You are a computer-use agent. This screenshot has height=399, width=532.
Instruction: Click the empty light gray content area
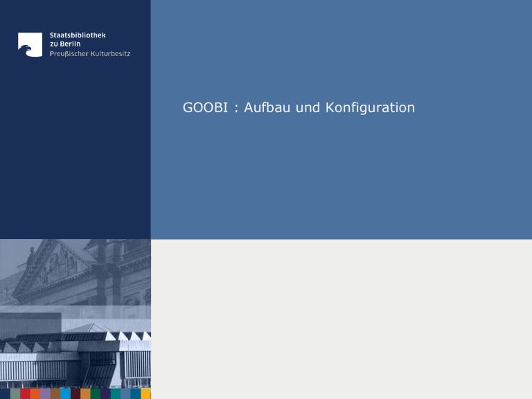coord(341,319)
